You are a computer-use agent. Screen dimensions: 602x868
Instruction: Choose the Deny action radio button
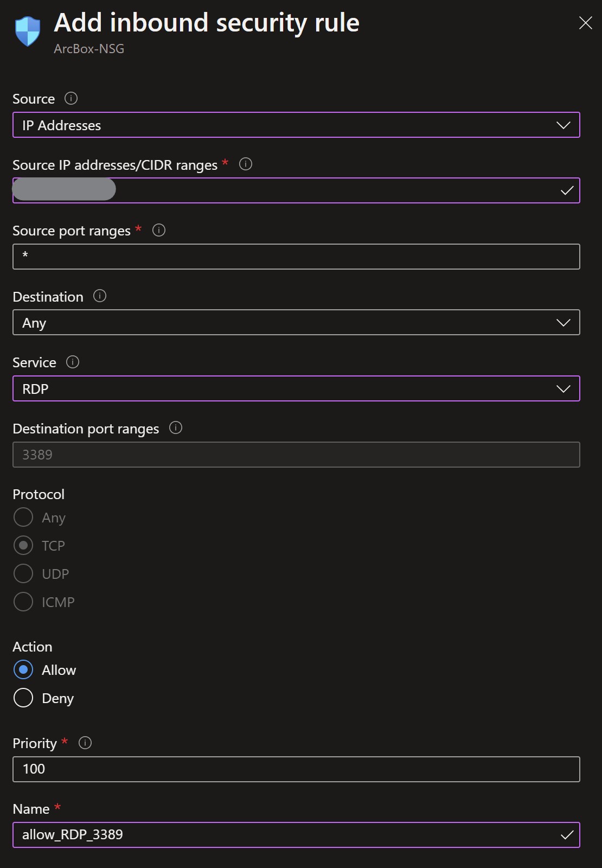pyautogui.click(x=23, y=698)
